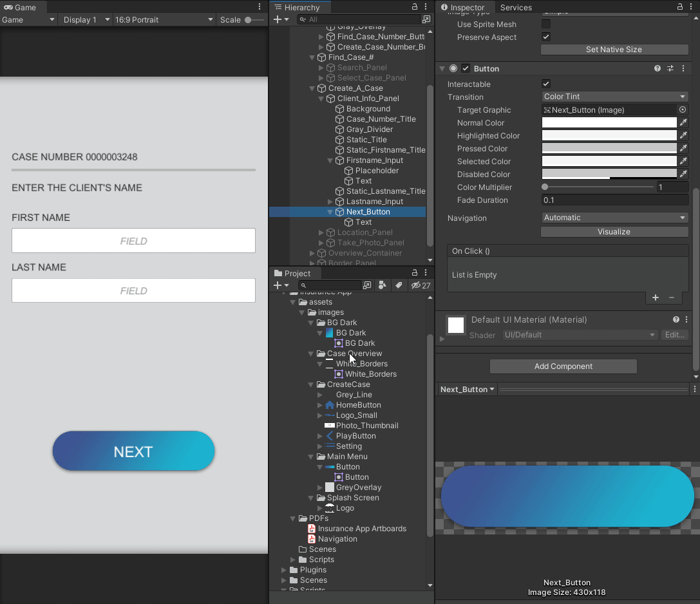The width and height of the screenshot is (700, 604).
Task: Add an entry to the On Click list
Action: pyautogui.click(x=656, y=297)
